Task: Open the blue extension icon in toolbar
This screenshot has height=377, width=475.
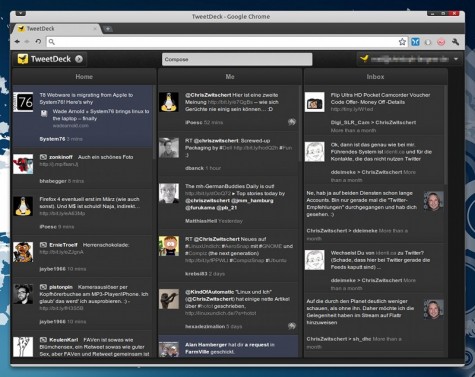Action: coord(415,42)
